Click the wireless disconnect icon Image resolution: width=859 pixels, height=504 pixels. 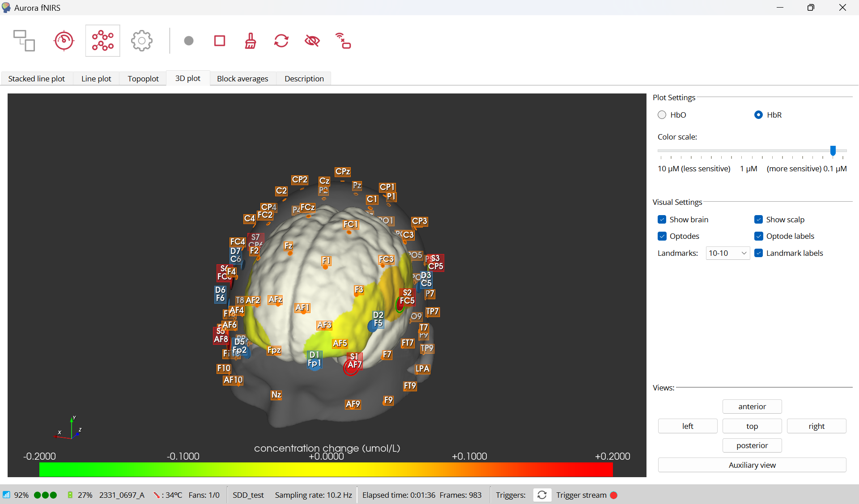coord(343,41)
